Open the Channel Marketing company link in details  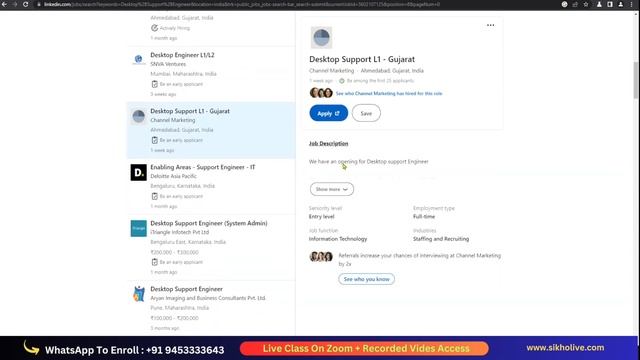tap(331, 71)
